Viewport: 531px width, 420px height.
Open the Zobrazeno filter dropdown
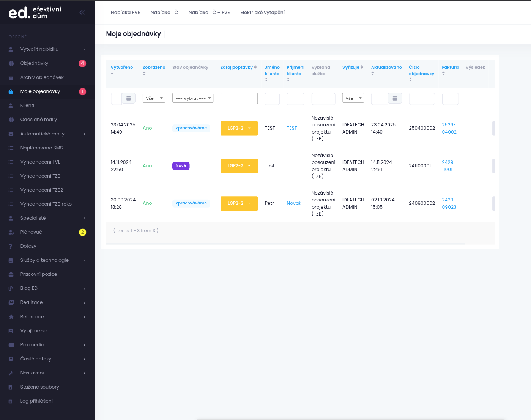[x=154, y=98]
